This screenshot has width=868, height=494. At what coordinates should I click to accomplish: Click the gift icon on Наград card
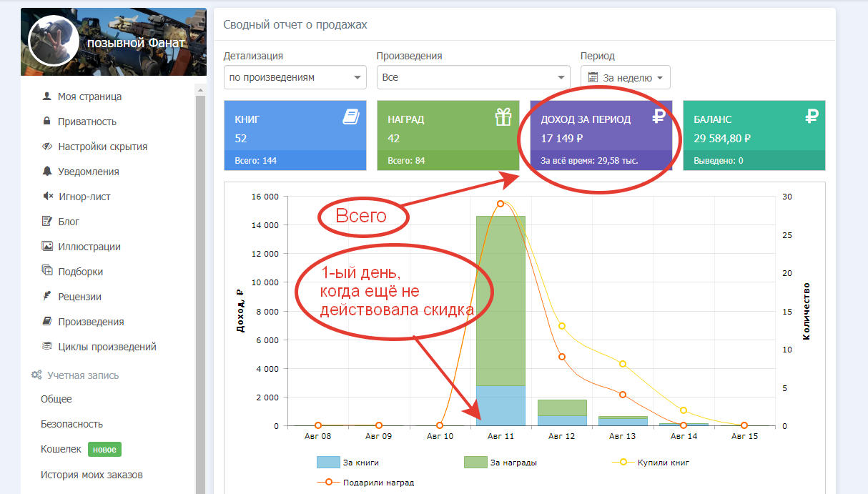click(503, 117)
